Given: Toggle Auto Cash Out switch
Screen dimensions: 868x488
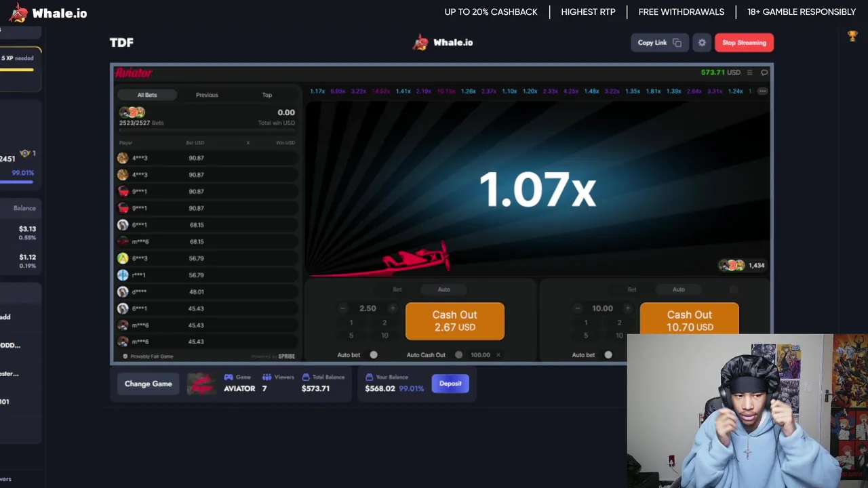Looking at the screenshot, I should (x=458, y=354).
